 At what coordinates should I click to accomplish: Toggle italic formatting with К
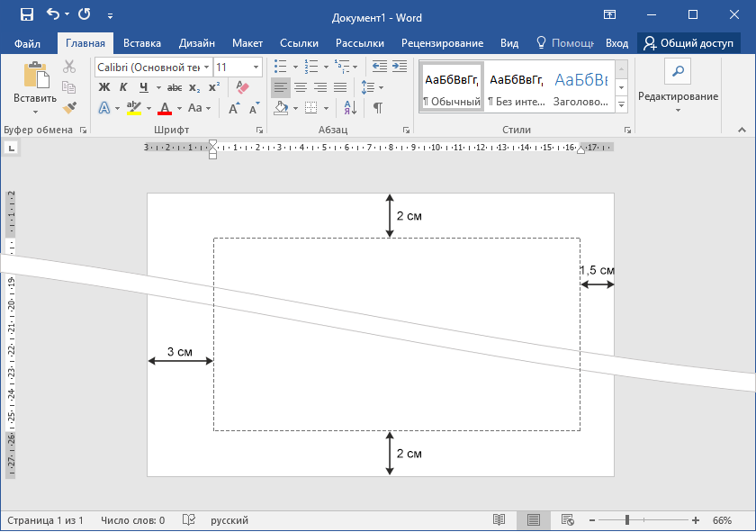point(123,87)
